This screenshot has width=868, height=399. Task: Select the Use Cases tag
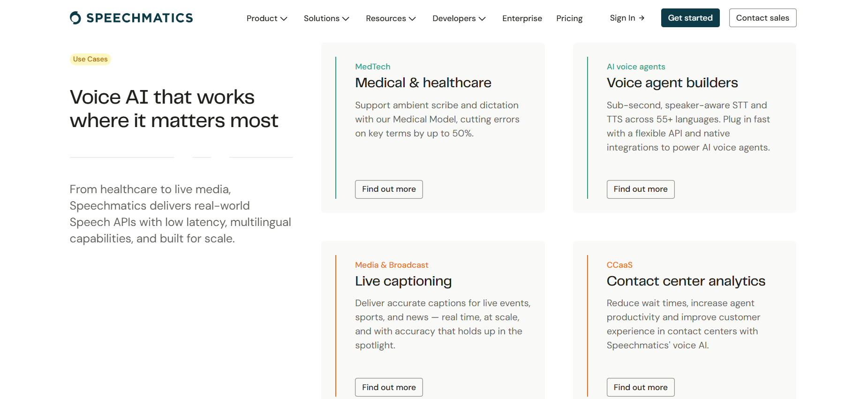pos(91,59)
